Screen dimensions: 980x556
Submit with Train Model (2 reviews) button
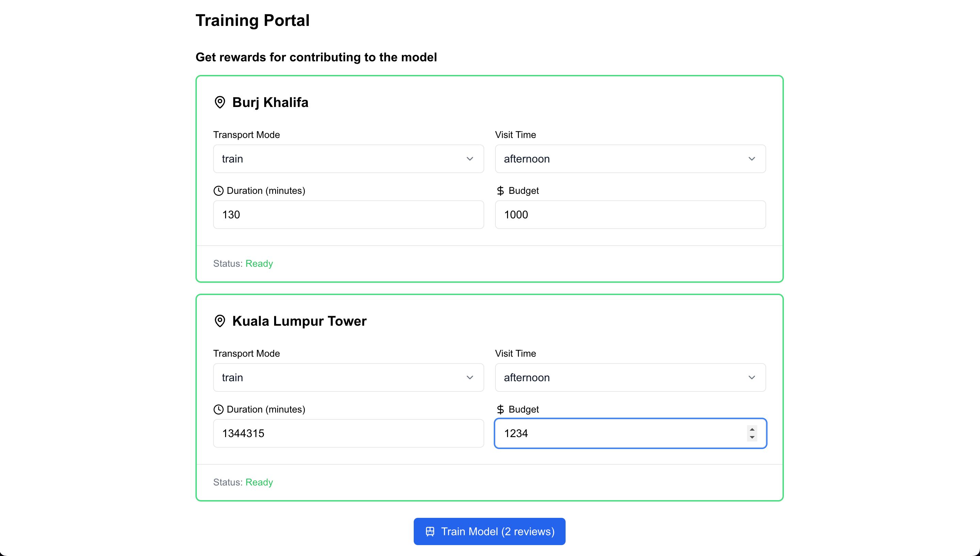(489, 531)
